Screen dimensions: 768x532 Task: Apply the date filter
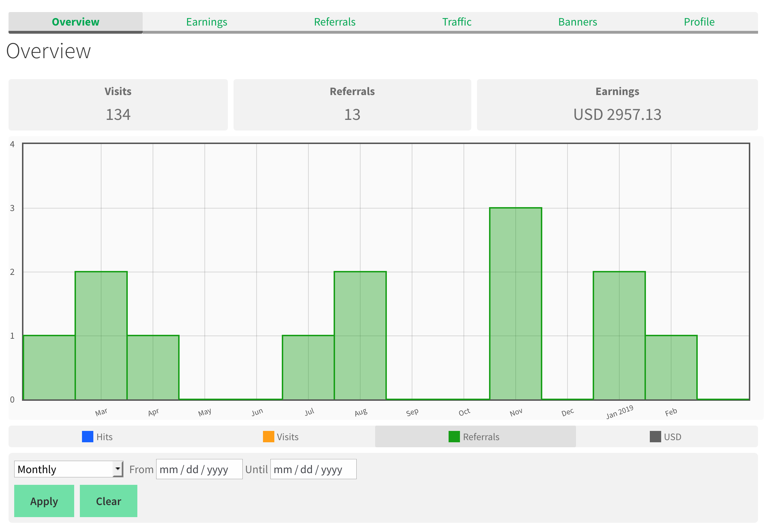(44, 501)
